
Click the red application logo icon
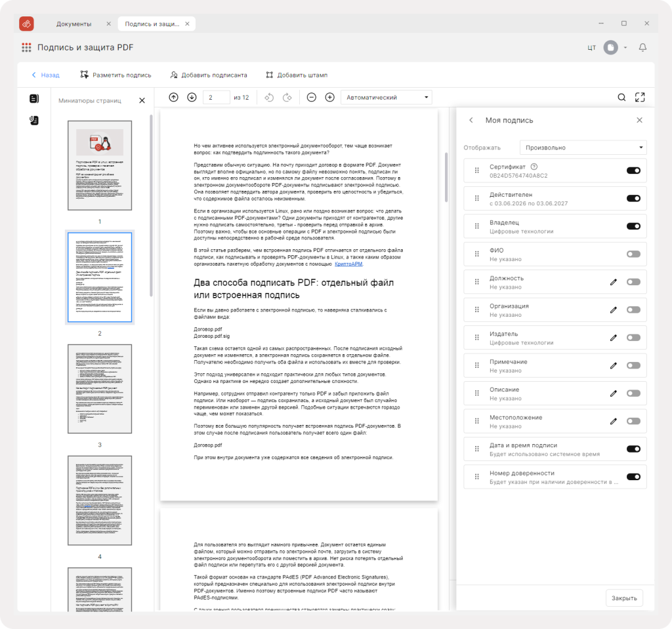pyautogui.click(x=26, y=24)
